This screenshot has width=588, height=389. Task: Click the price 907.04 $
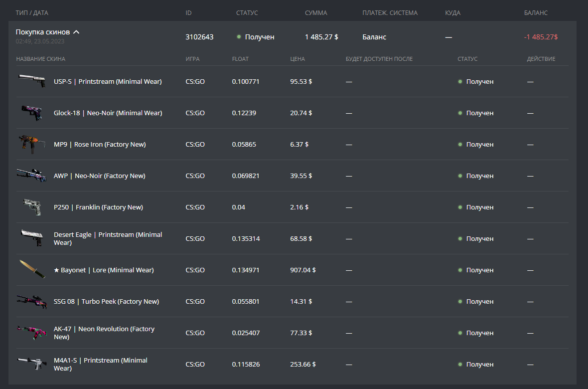coord(303,270)
